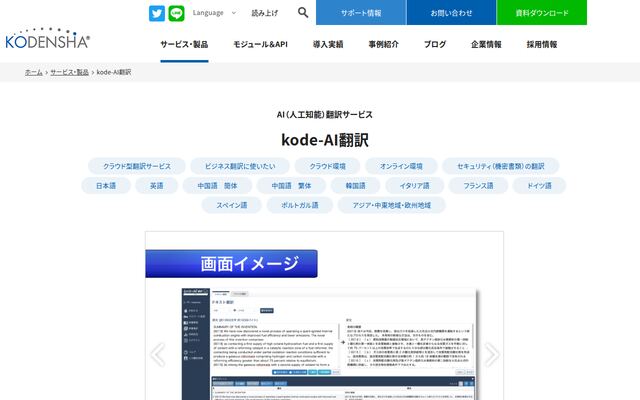Select the ビジネス翻訳に使いたい tag
This screenshot has height=400, width=640.
(240, 166)
